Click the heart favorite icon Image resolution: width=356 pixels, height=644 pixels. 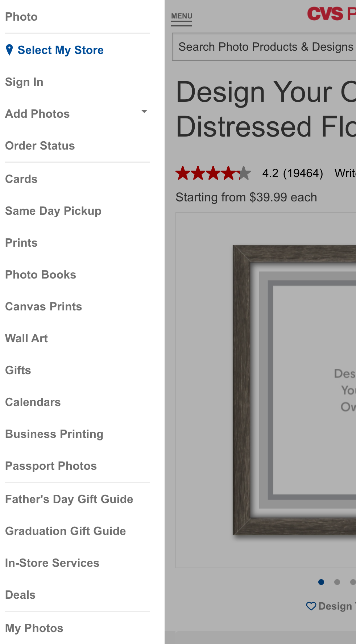point(311,606)
